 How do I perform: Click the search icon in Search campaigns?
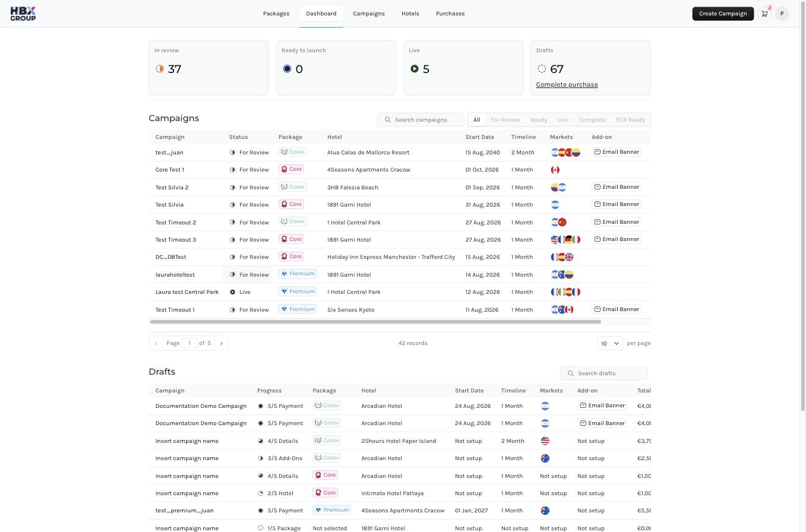388,120
